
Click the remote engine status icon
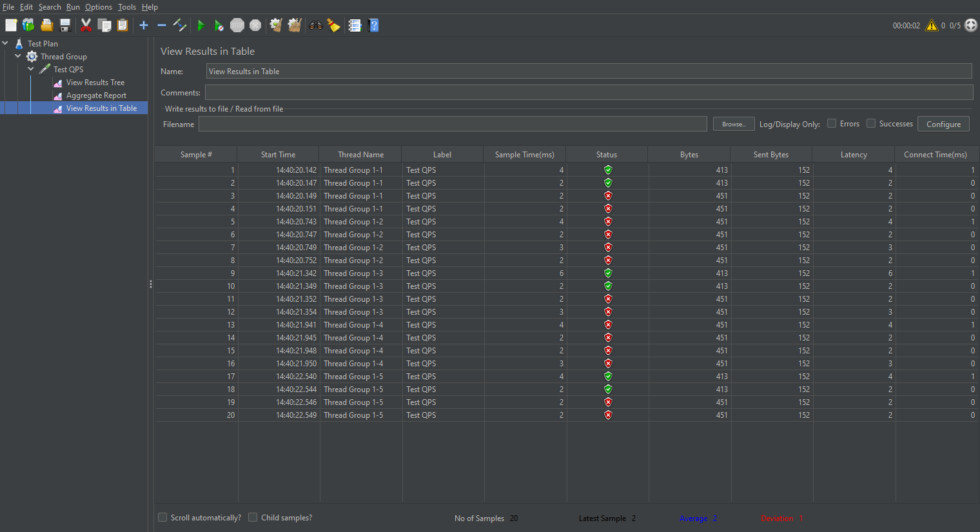(x=971, y=25)
